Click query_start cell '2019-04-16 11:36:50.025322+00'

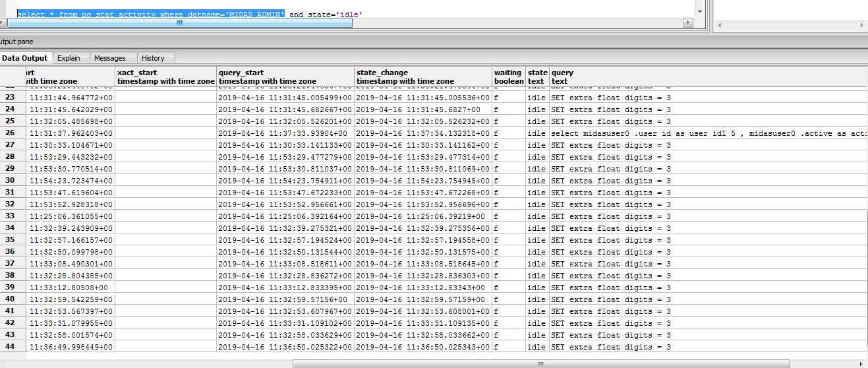(x=285, y=346)
